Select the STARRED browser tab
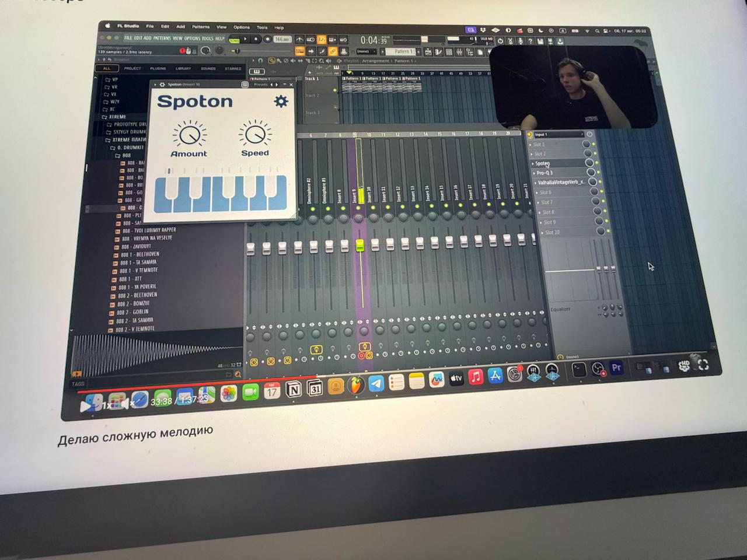 coord(233,69)
